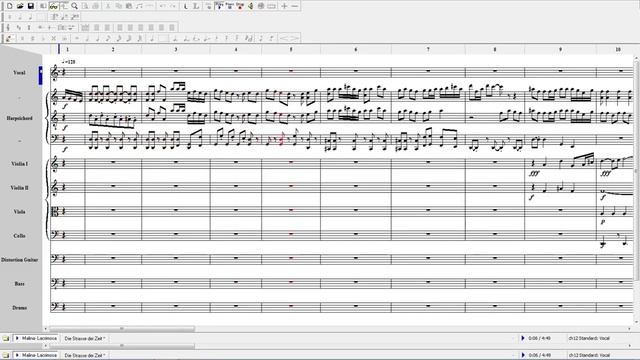This screenshot has width=640, height=360.
Task: Cut the selection with scissors icon
Action: tap(108, 6)
